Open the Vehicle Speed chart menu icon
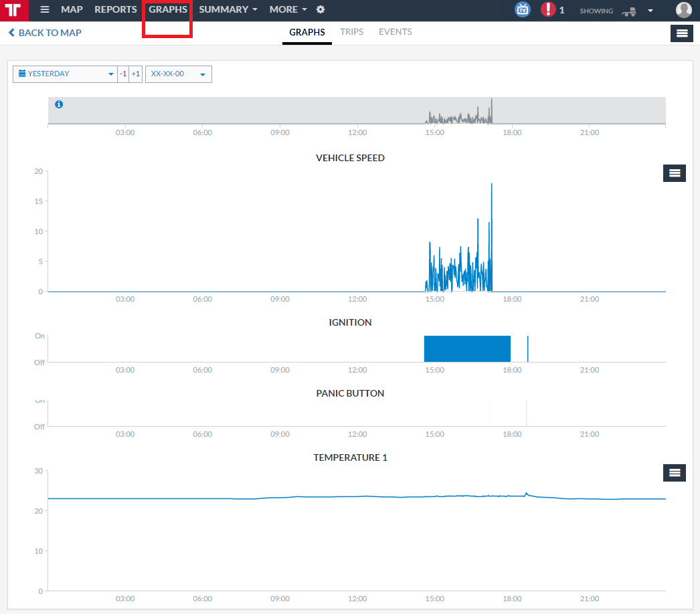 674,173
